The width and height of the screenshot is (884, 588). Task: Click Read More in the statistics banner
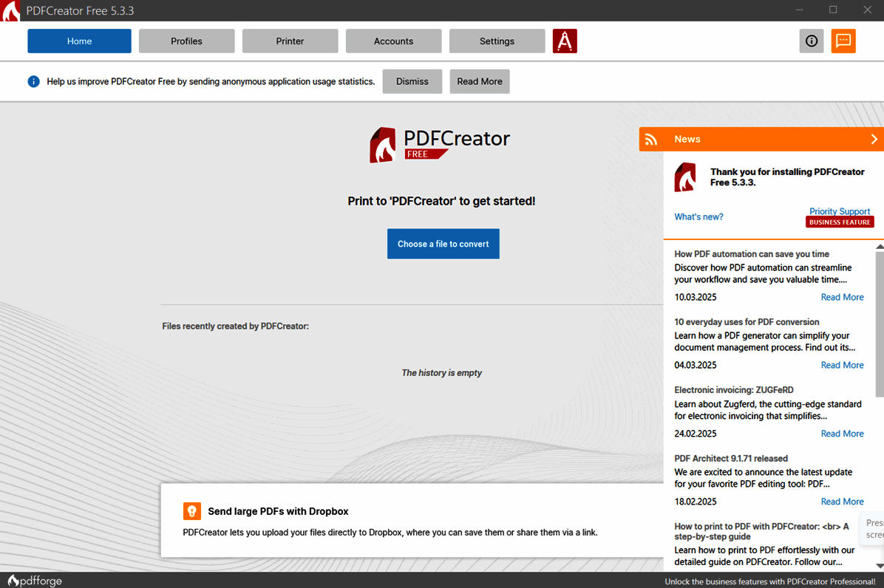pyautogui.click(x=480, y=82)
